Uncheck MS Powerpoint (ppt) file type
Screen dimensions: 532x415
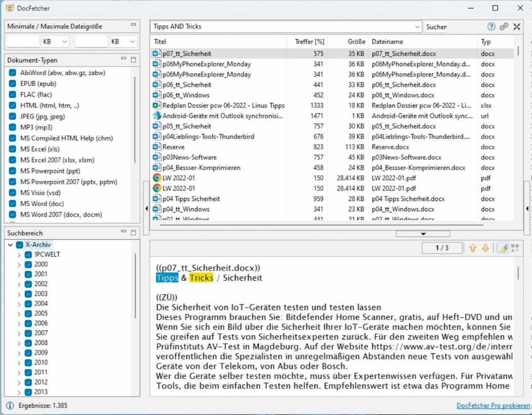pyautogui.click(x=12, y=171)
